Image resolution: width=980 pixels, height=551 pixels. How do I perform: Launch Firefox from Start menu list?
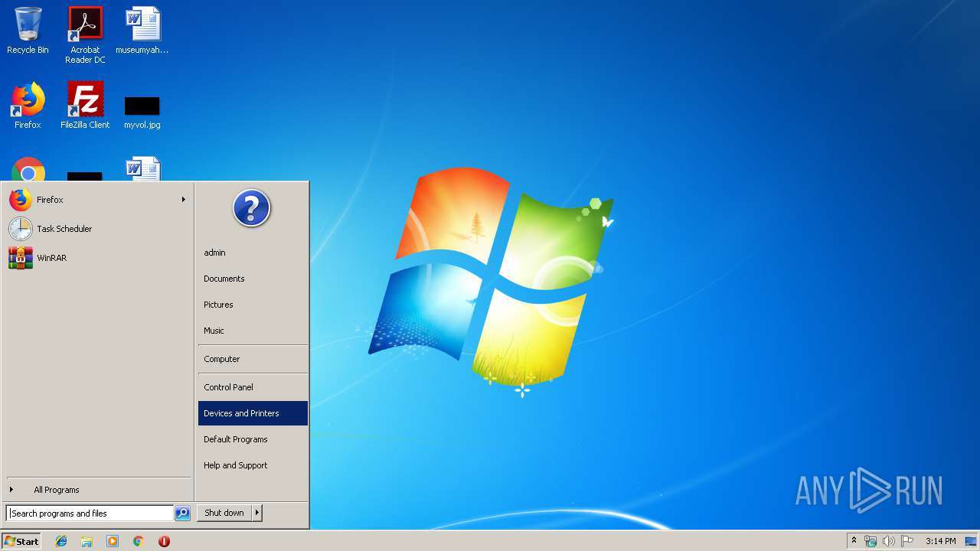click(97, 200)
